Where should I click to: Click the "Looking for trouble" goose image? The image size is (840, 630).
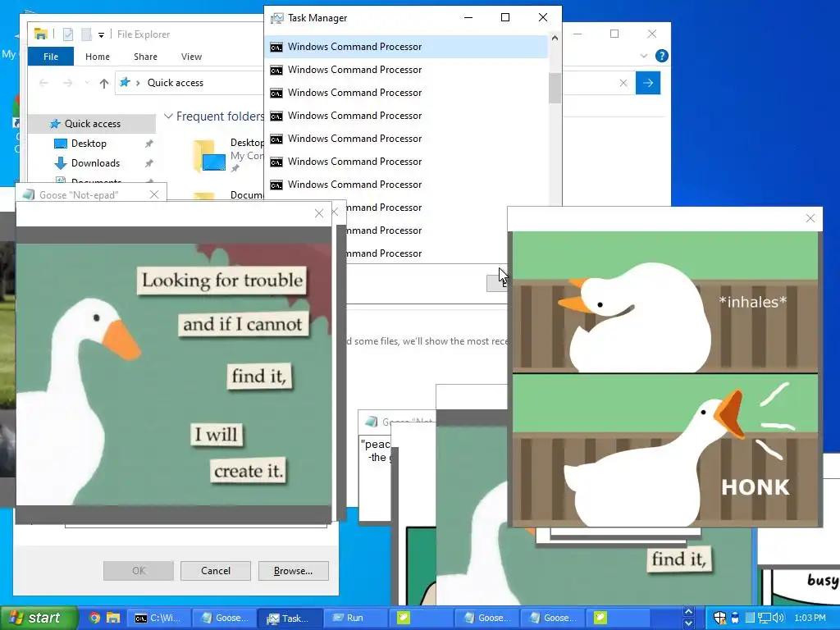[174, 374]
